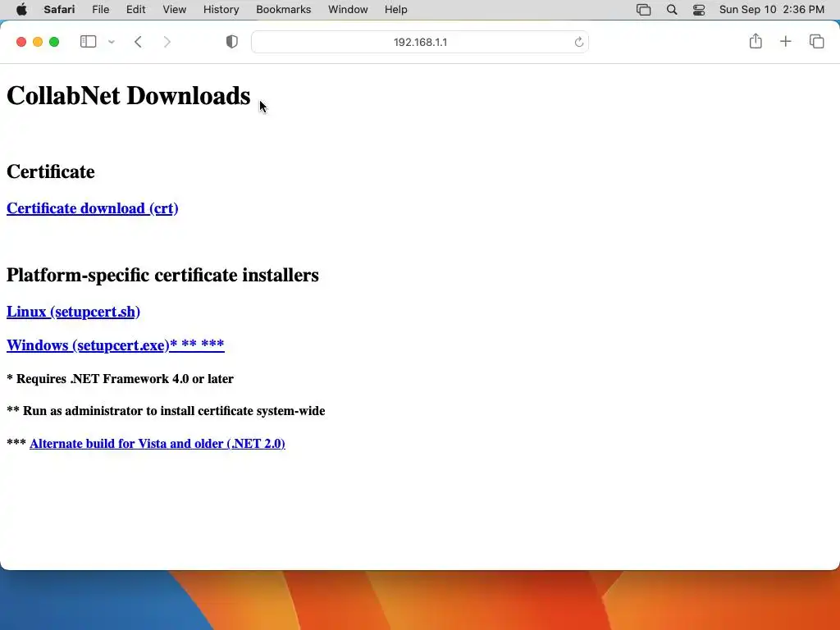The height and width of the screenshot is (630, 840).
Task: Click the Run as administrator note
Action: [166, 411]
